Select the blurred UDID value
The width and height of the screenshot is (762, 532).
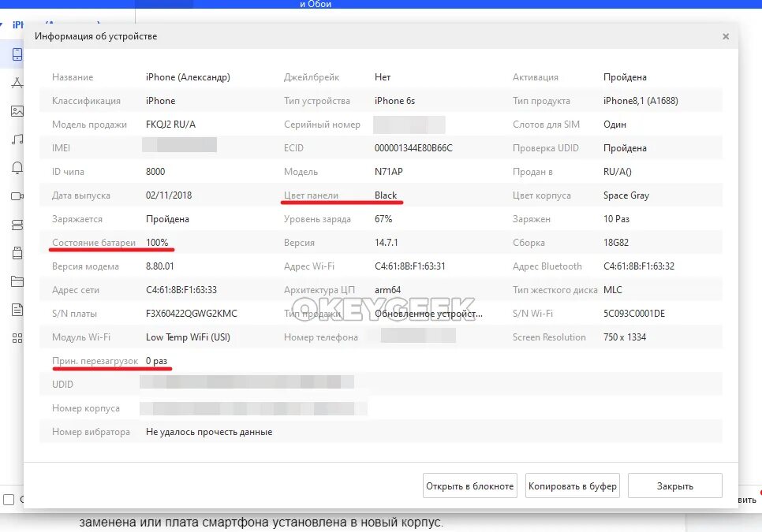click(x=247, y=382)
